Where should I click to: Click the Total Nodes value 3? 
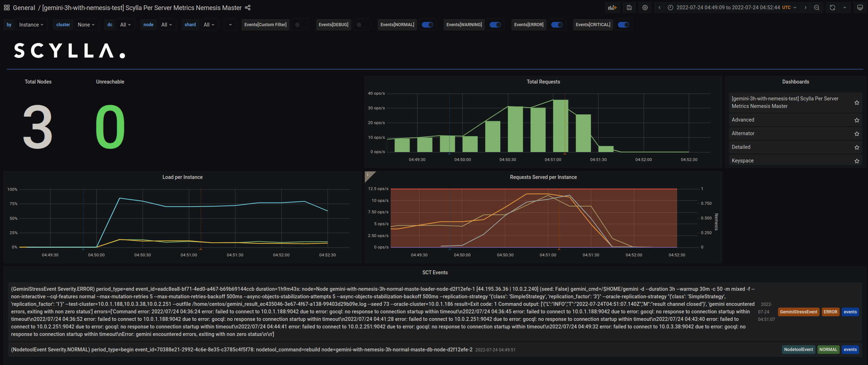point(38,126)
